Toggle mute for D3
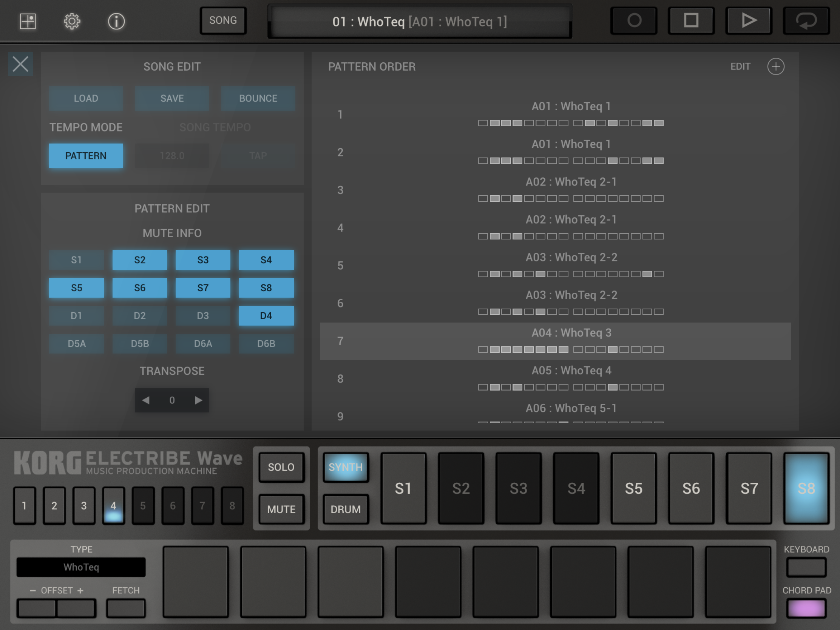Viewport: 840px width, 630px height. pos(203,316)
